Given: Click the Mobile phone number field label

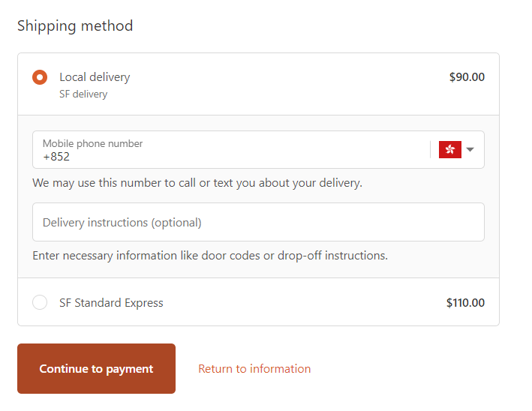Looking at the screenshot, I should pyautogui.click(x=92, y=143).
